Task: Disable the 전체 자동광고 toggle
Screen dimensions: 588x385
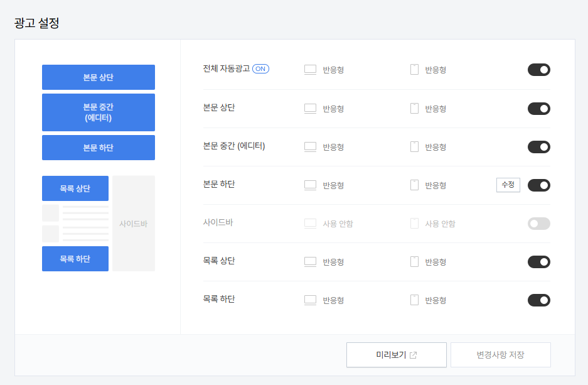Action: pyautogui.click(x=538, y=70)
